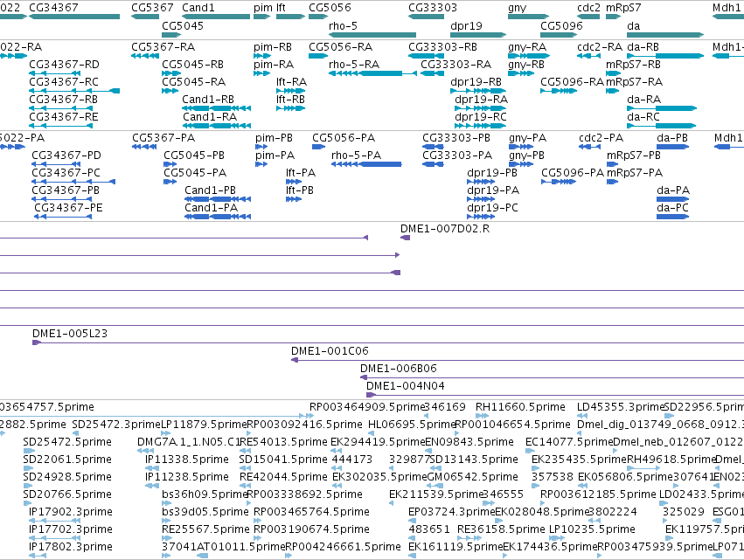Select transcript da-RB
The height and width of the screenshot is (560, 744).
click(x=665, y=56)
